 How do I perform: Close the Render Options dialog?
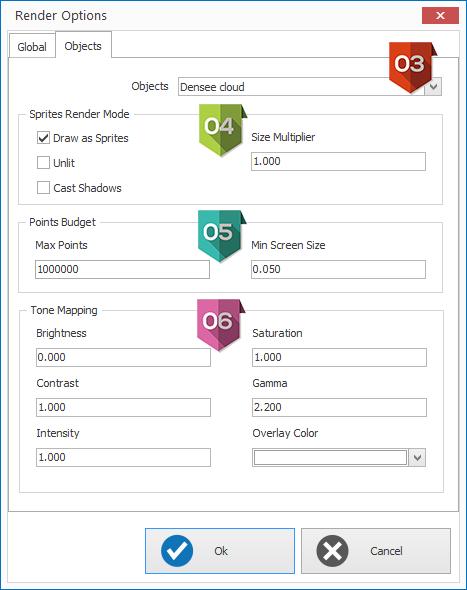440,15
